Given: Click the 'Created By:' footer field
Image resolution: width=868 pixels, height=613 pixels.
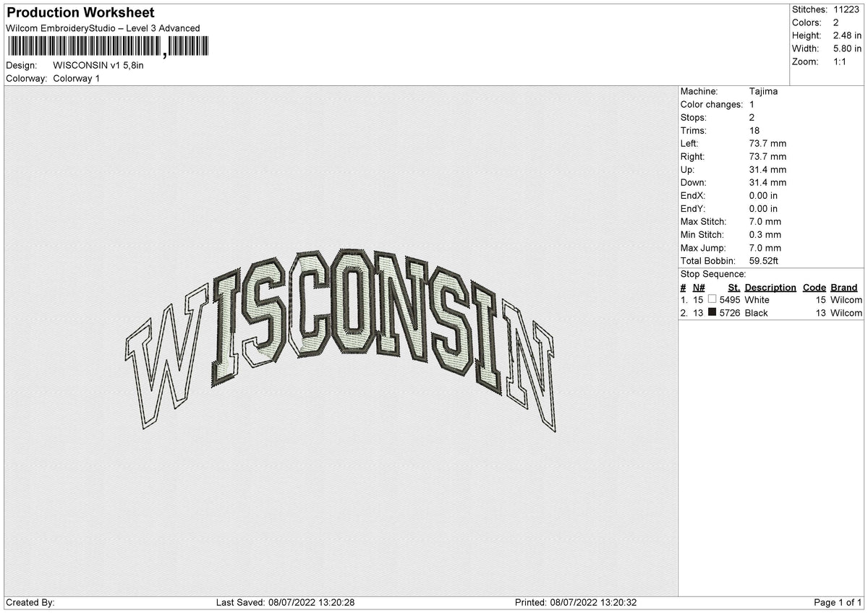Looking at the screenshot, I should pyautogui.click(x=30, y=603).
